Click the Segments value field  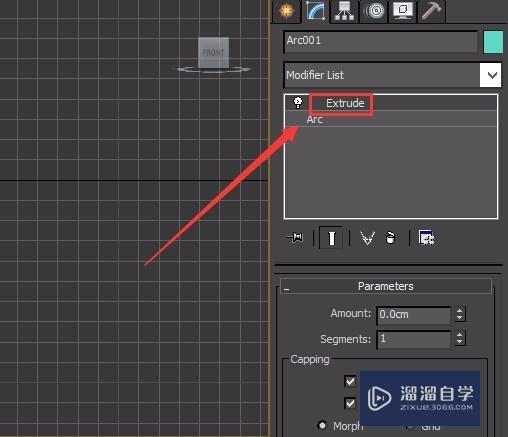pyautogui.click(x=413, y=340)
